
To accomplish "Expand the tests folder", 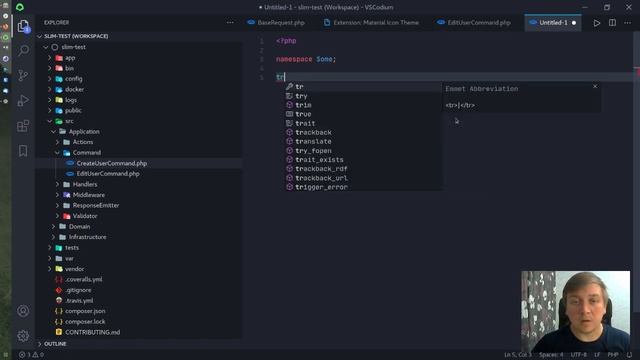I will point(140,248).
